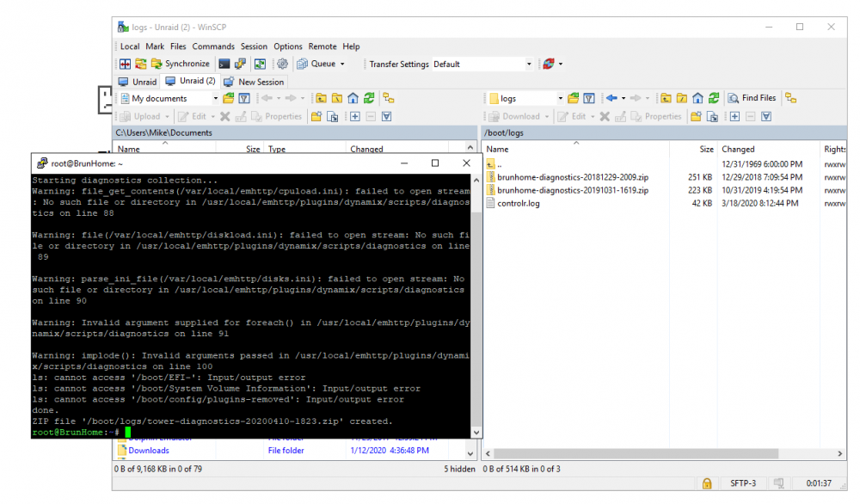Click the PuTTY terminal title bar icon
Screen dimensions: 860x504
(x=41, y=163)
